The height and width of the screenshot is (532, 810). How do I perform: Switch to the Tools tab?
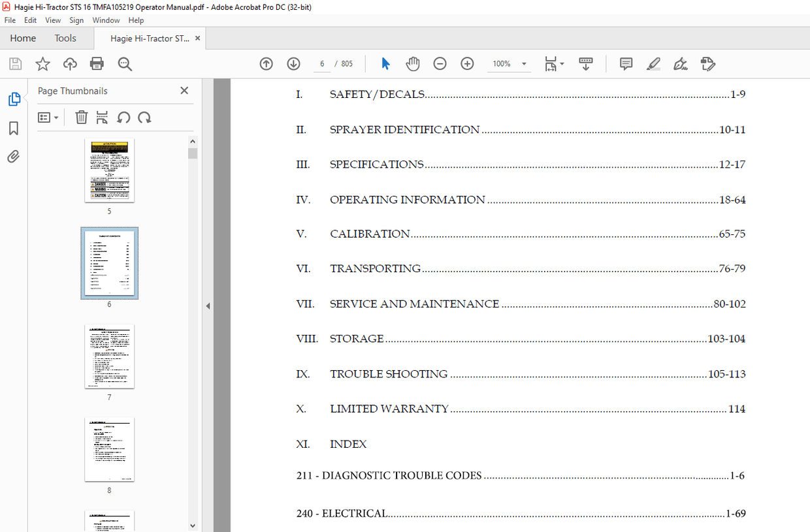pyautogui.click(x=65, y=39)
